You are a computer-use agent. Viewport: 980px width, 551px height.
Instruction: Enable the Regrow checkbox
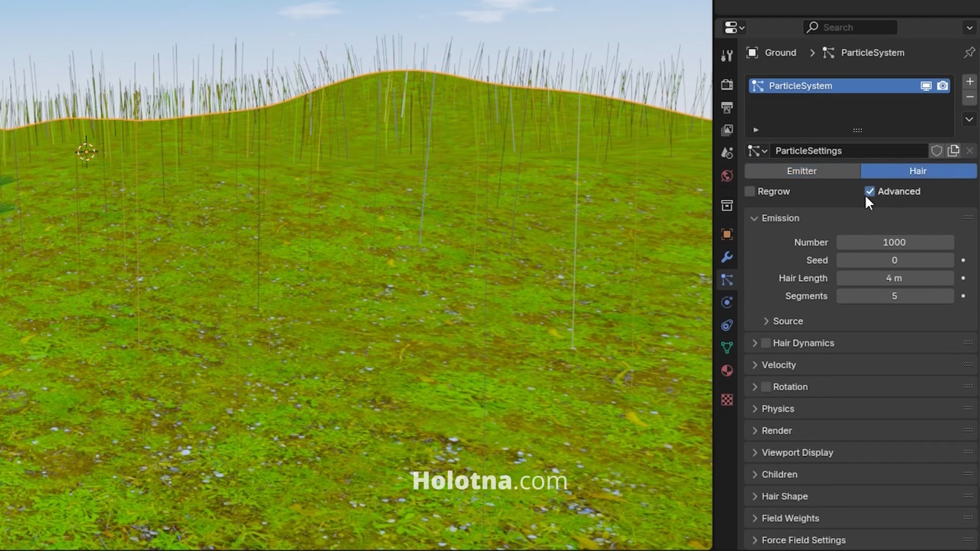(x=750, y=191)
